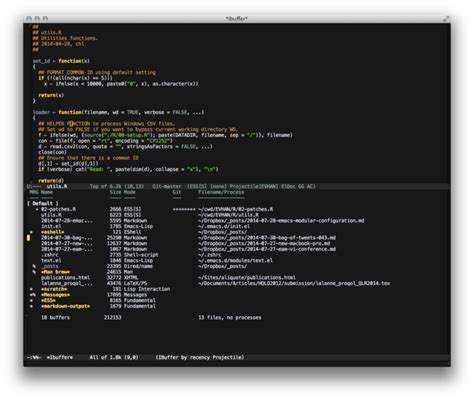Click the total size 212153

click(112, 318)
